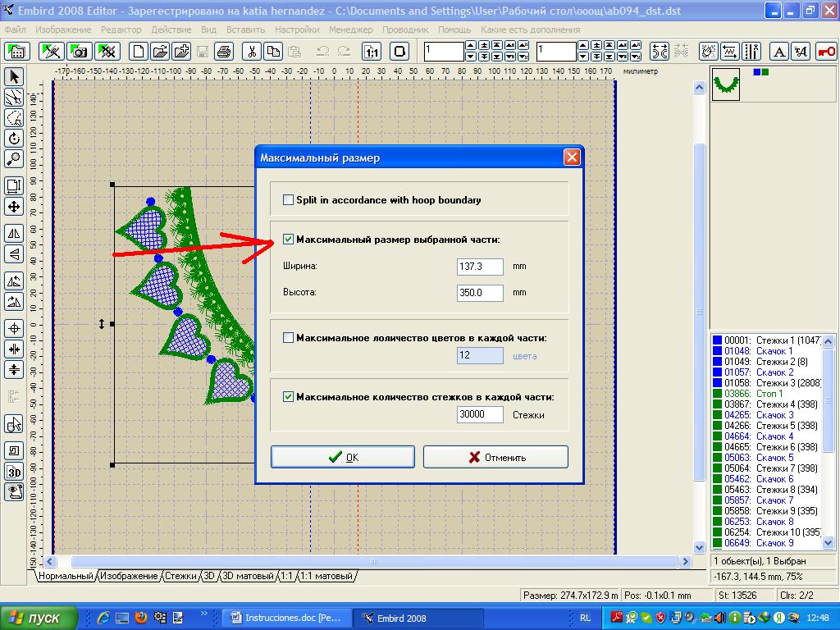Image resolution: width=840 pixels, height=630 pixels.
Task: Select the 1:1 scale view icon
Action: pos(372,52)
